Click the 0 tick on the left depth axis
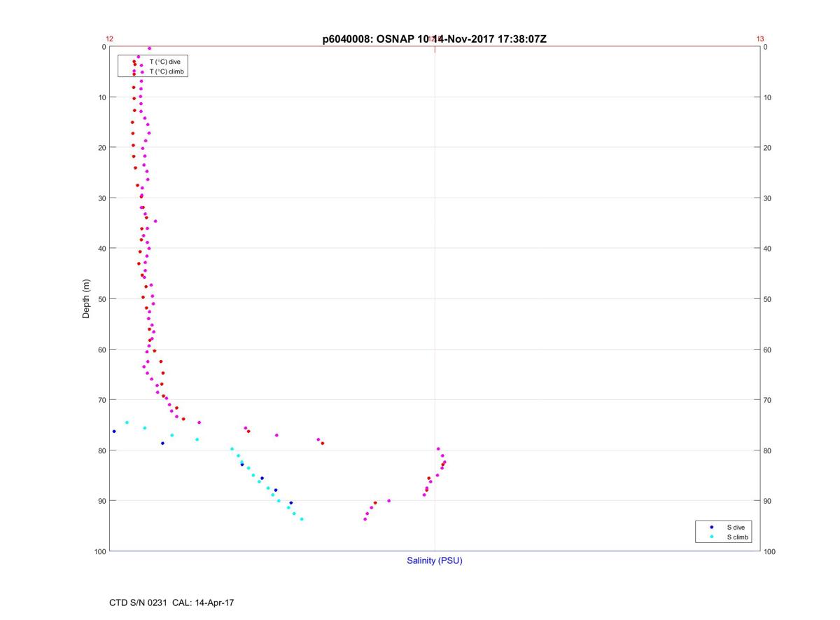Viewport: 840px width, 620px height. point(104,47)
